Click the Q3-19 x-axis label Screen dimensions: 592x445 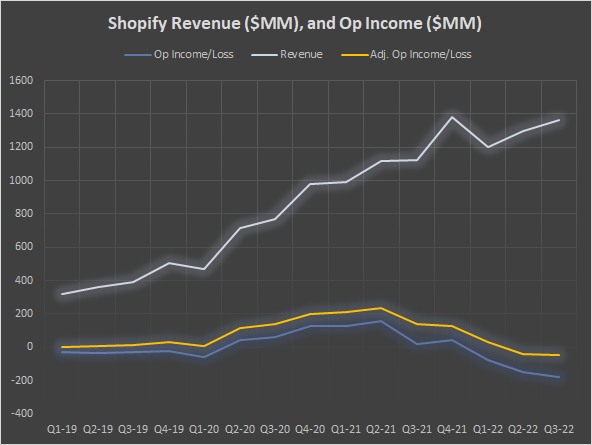pyautogui.click(x=133, y=430)
